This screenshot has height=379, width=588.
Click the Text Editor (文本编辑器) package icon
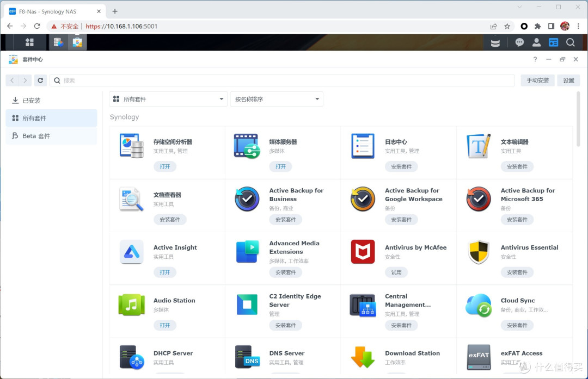point(479,146)
